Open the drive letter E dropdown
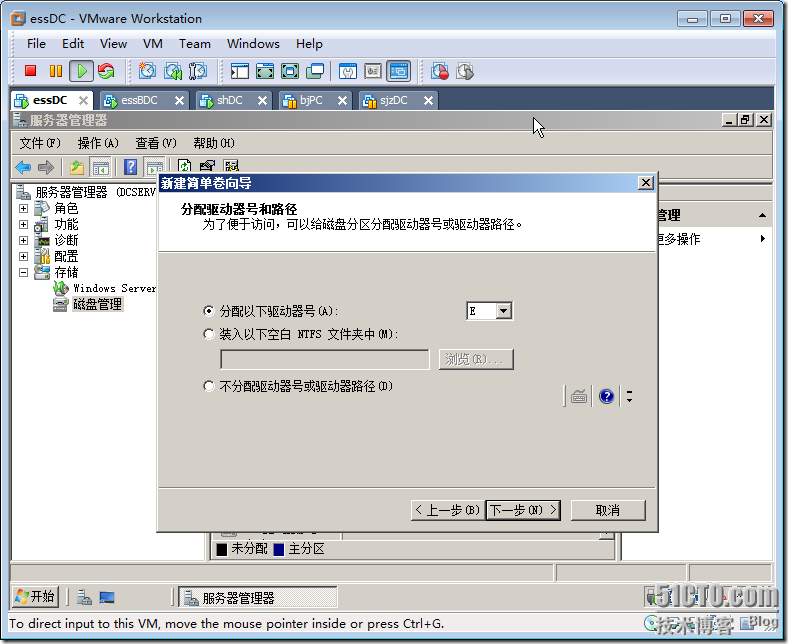 [x=503, y=311]
